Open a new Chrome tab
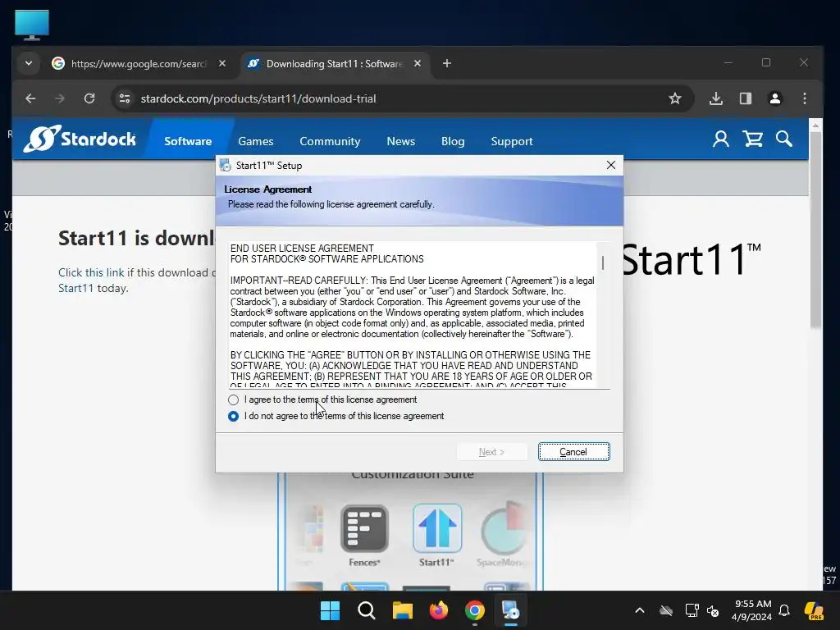 [x=447, y=63]
